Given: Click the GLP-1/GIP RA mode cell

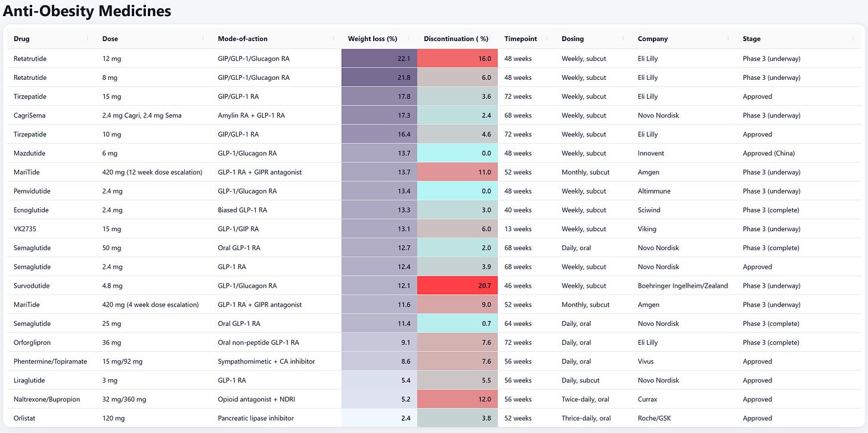Looking at the screenshot, I should 238,229.
